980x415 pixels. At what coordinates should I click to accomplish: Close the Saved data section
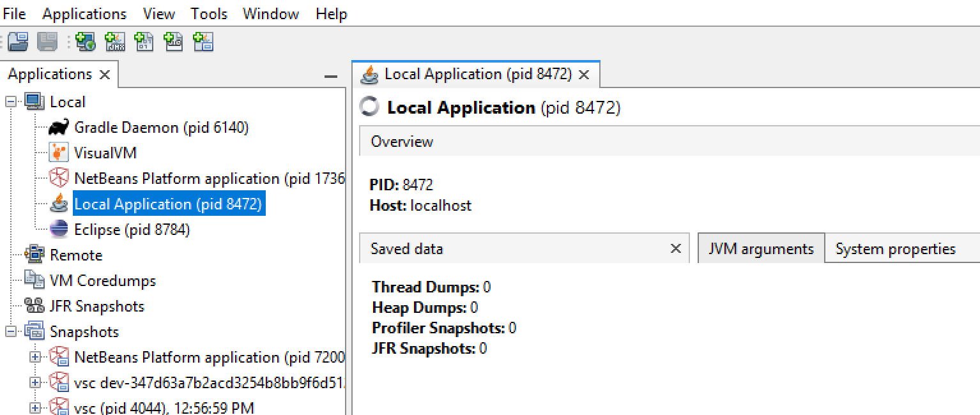click(675, 249)
